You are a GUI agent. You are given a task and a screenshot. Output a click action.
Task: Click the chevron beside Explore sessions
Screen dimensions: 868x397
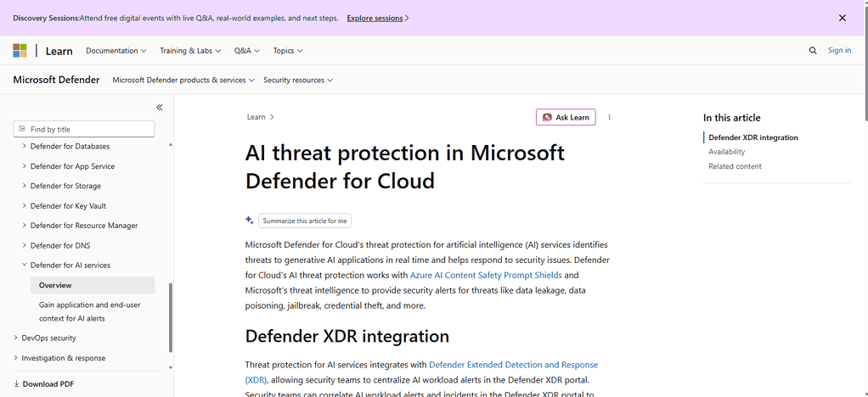(407, 19)
